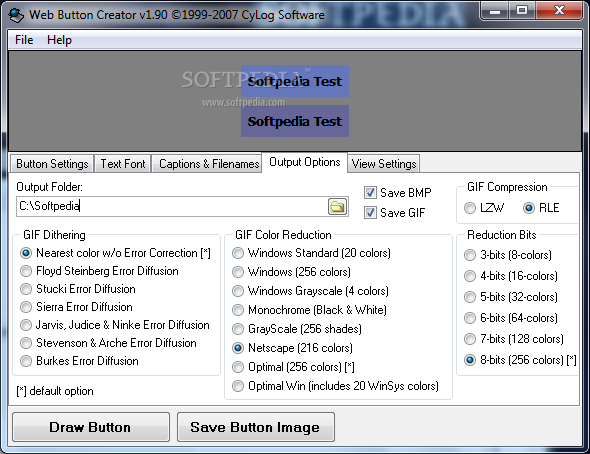590x454 pixels.
Task: Select Stucki Error Diffusion
Action: coord(78,289)
